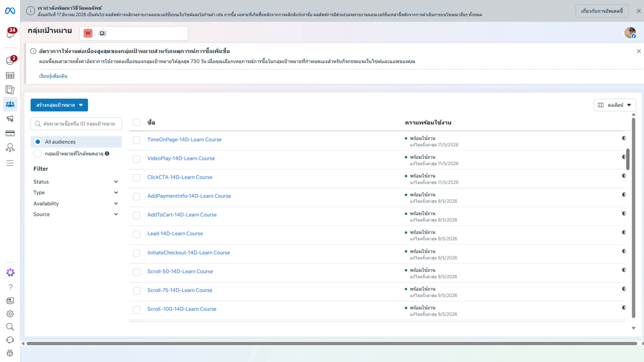Click status icon on Scroll-75-14D-Learn Course row

(x=624, y=289)
